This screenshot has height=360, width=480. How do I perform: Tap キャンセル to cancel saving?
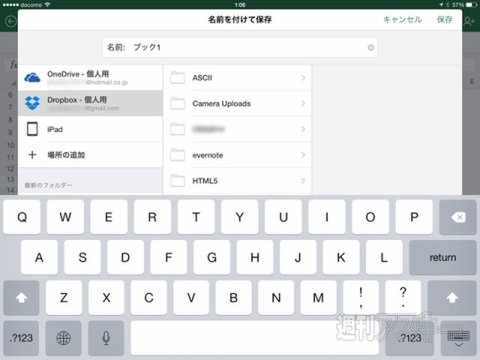click(403, 19)
